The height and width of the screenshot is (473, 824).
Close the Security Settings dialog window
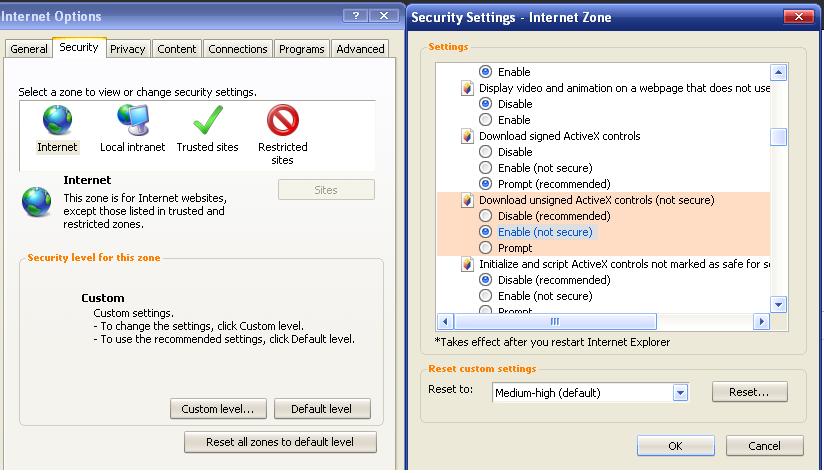pos(797,17)
